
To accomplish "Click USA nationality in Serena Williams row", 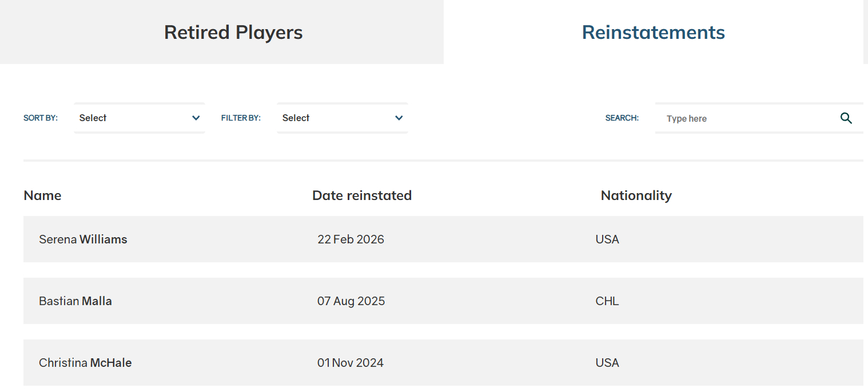I will click(607, 239).
